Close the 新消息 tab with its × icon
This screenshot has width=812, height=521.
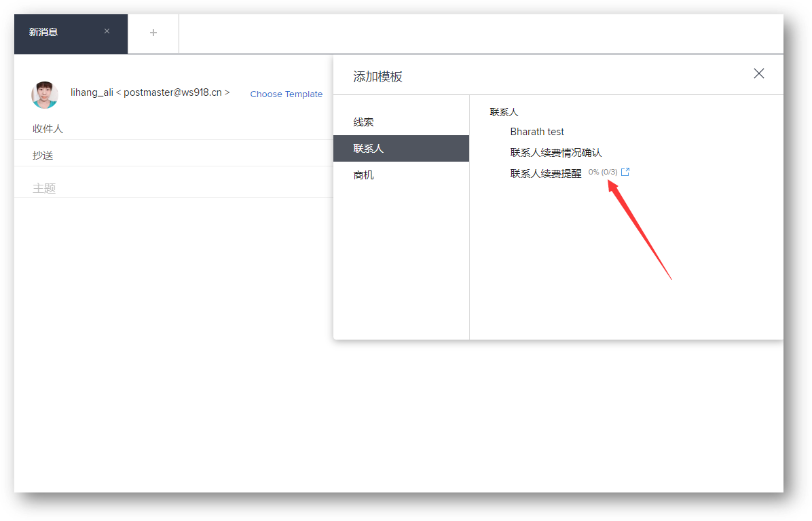click(107, 31)
